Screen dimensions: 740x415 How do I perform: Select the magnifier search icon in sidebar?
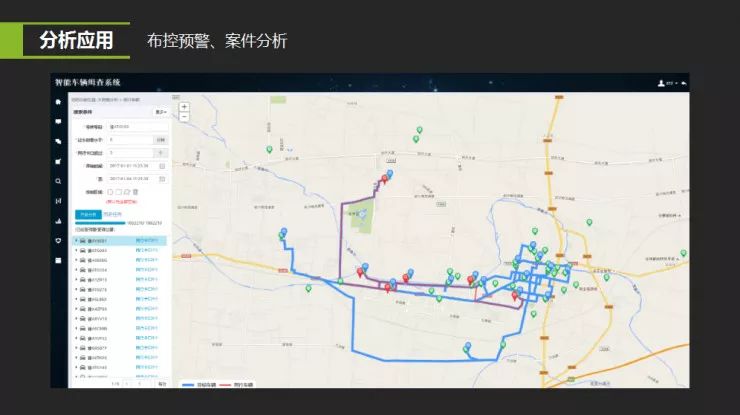(58, 181)
